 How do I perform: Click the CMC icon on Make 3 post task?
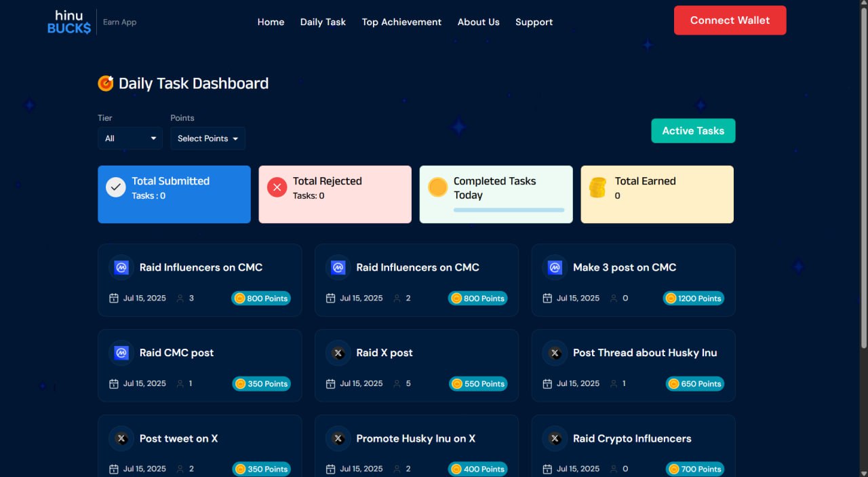pyautogui.click(x=555, y=267)
